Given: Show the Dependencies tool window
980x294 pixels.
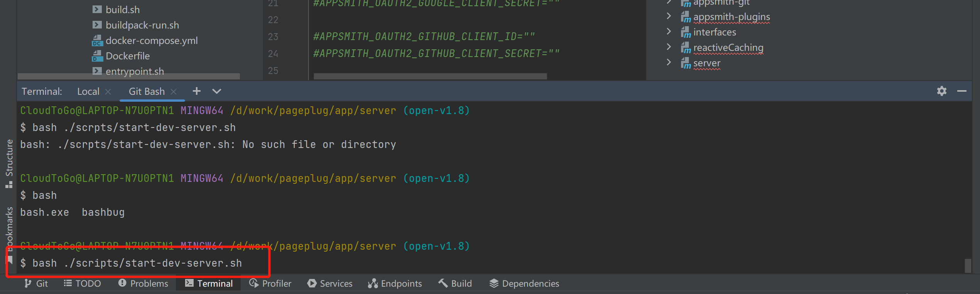Looking at the screenshot, I should tap(525, 284).
